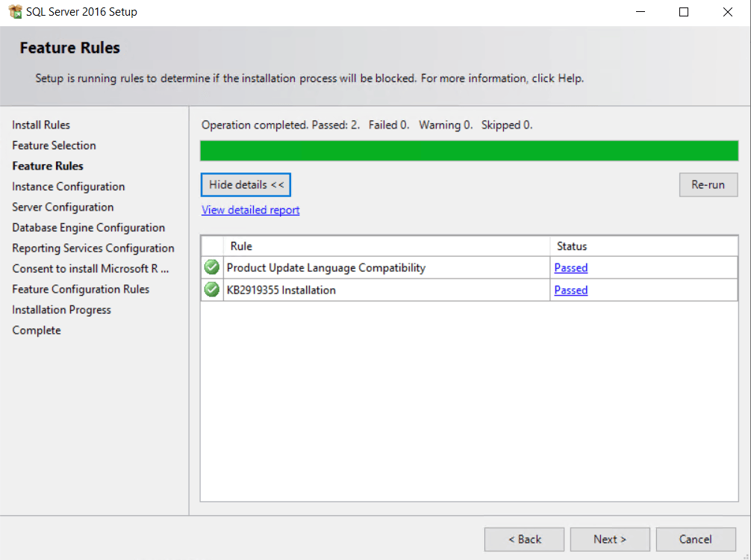Collapse details with Hide details button
751x560 pixels.
tap(246, 184)
